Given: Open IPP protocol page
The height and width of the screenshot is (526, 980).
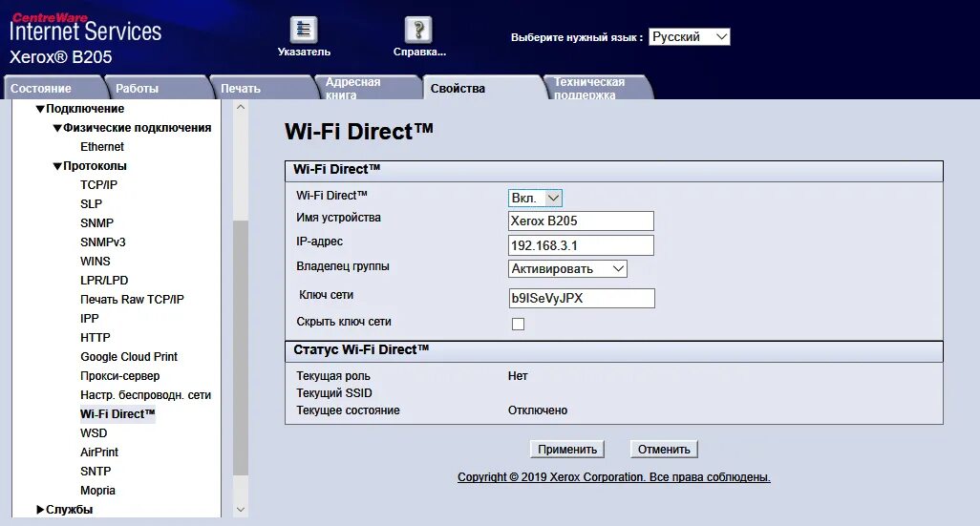Looking at the screenshot, I should tap(90, 319).
